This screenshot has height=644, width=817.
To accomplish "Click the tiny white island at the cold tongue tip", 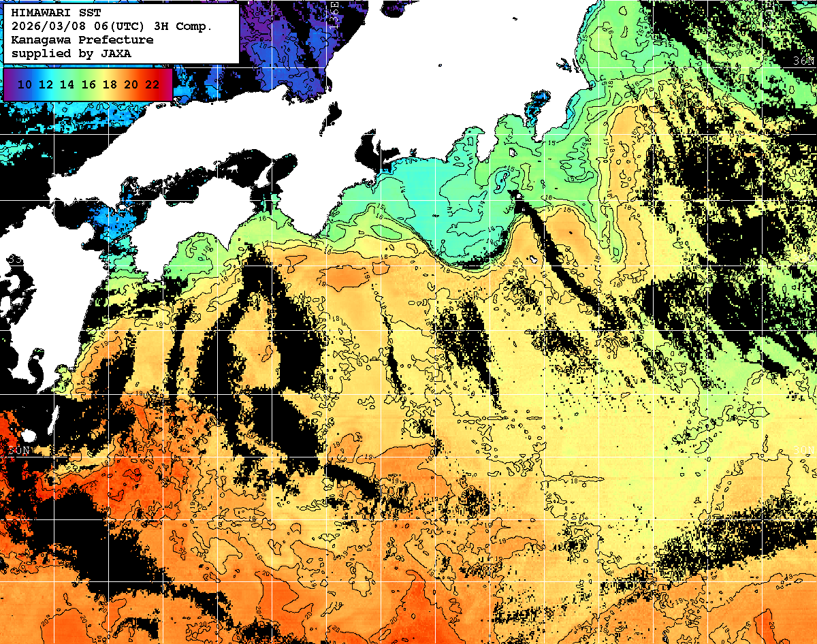I will [x=519, y=196].
